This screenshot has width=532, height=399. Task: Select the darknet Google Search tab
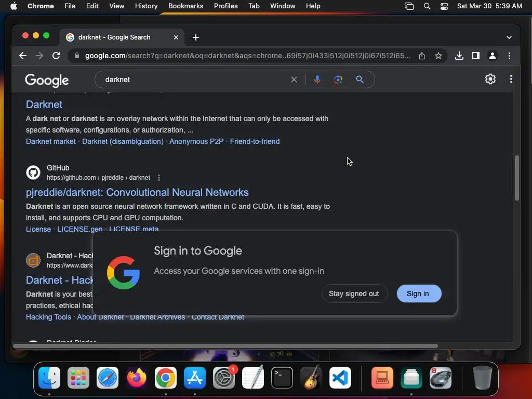tap(114, 37)
